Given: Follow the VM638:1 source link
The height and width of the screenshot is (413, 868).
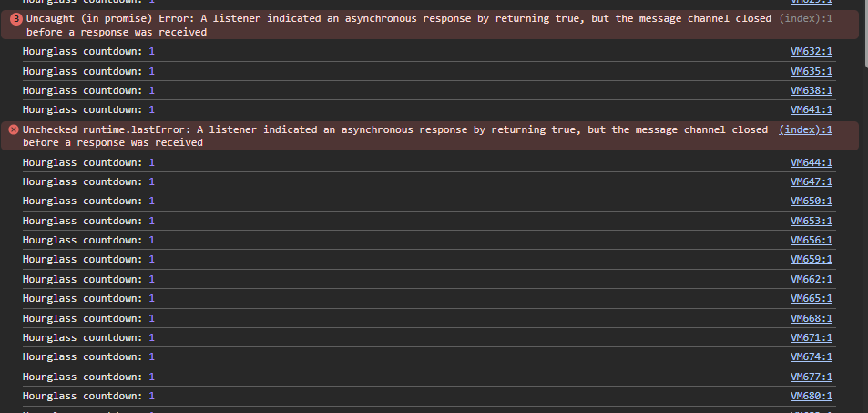Looking at the screenshot, I should point(811,90).
